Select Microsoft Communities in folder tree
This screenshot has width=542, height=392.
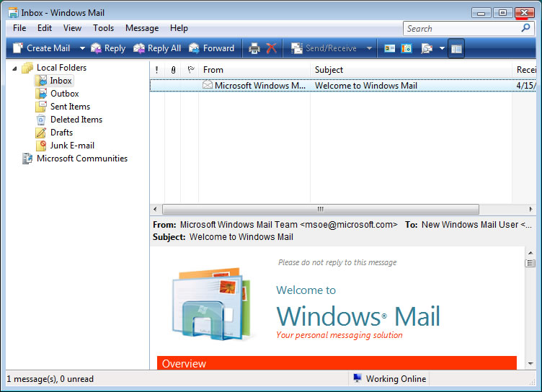[x=81, y=159]
